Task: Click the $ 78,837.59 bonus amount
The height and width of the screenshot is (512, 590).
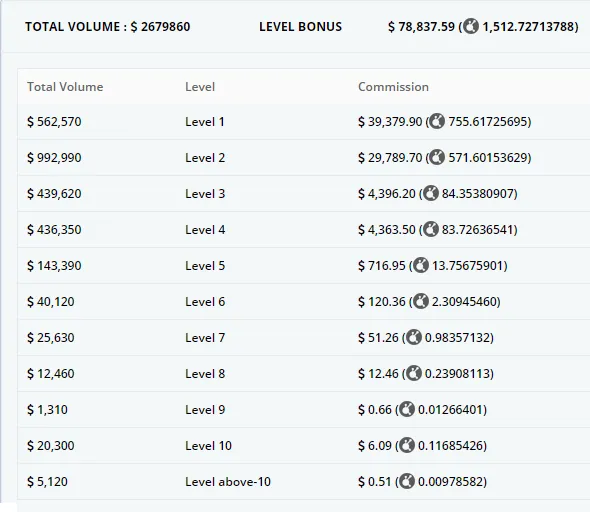Action: pos(421,27)
